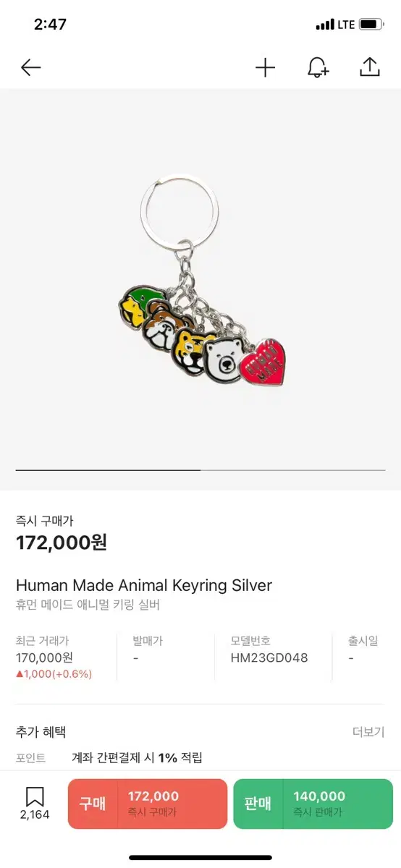401x868 pixels.
Task: Tap the image carousel progress bar
Action: coord(200,470)
